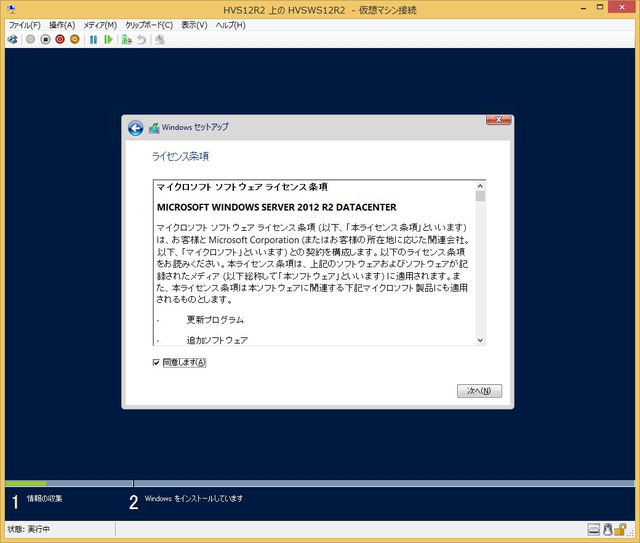
Task: Click the 次へ(N) button
Action: (x=479, y=391)
